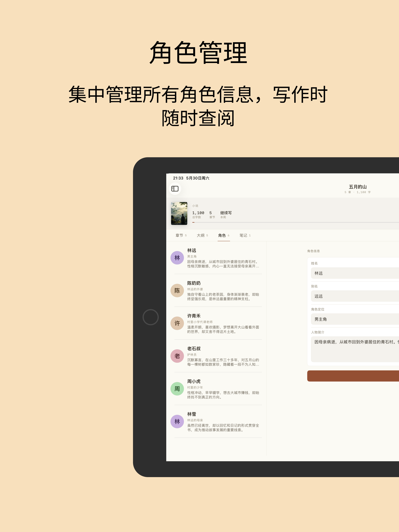This screenshot has width=399, height=532.
Task: Select the purple 林 avatar for 林远
Action: click(177, 258)
